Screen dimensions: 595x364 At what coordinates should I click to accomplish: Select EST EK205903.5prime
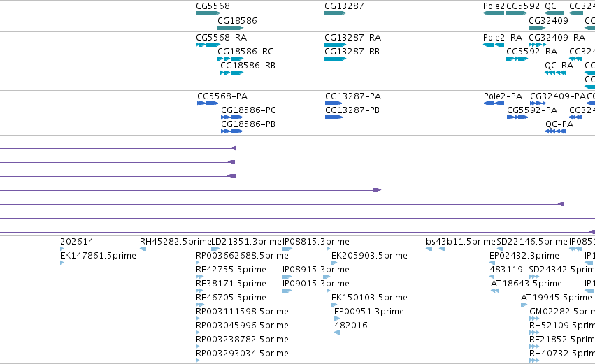point(369,256)
